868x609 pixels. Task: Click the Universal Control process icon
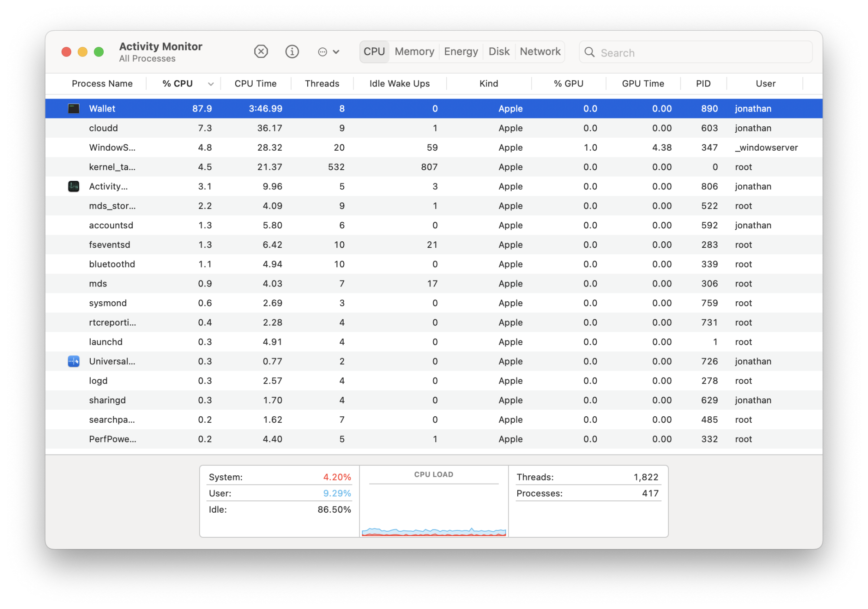pyautogui.click(x=74, y=361)
